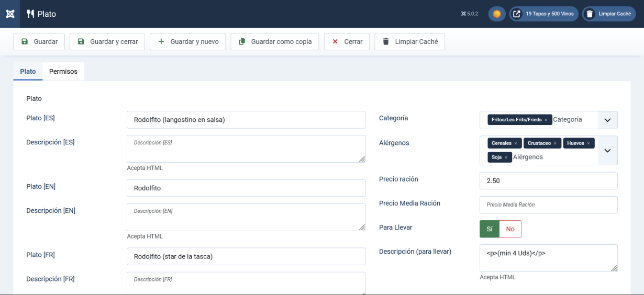Toggle the dark mode sun icon
Viewport: 644px width, 295px height.
pyautogui.click(x=496, y=14)
